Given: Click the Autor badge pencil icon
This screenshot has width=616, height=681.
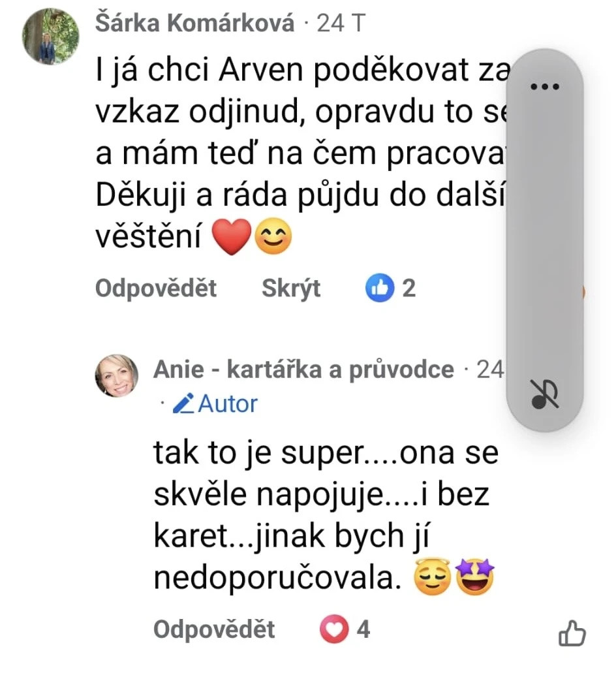Looking at the screenshot, I should [x=183, y=404].
